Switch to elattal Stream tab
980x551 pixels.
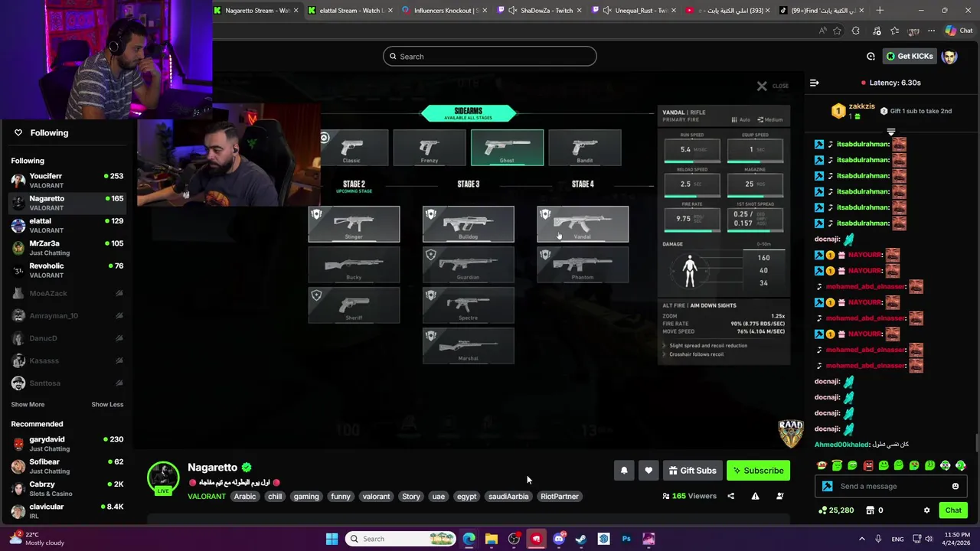(350, 11)
